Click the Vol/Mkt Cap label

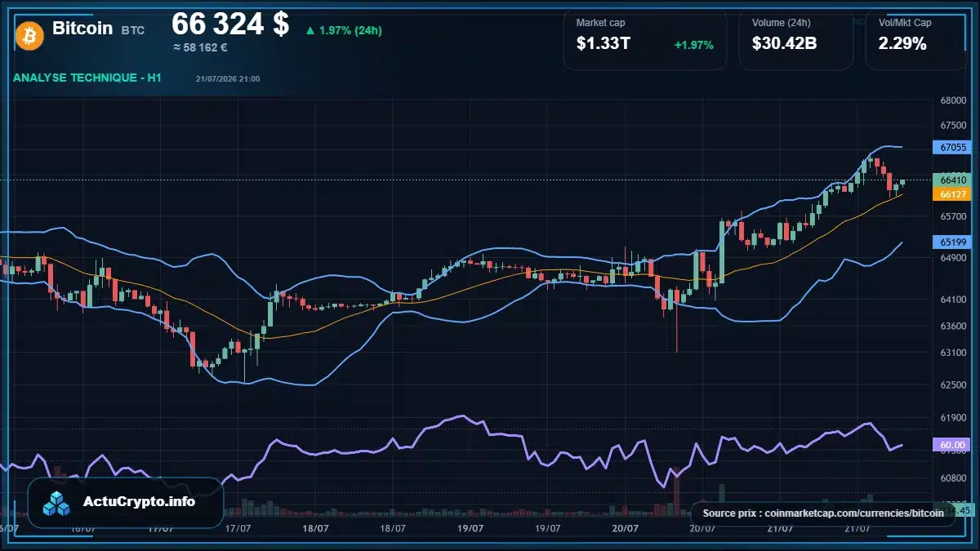pos(904,23)
